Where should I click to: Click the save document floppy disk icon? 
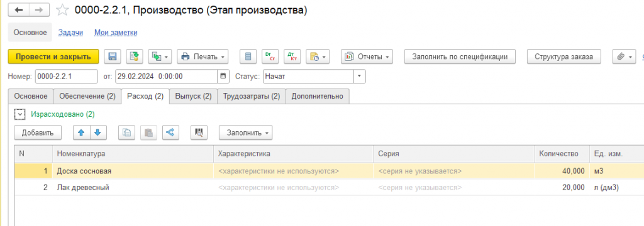click(113, 56)
